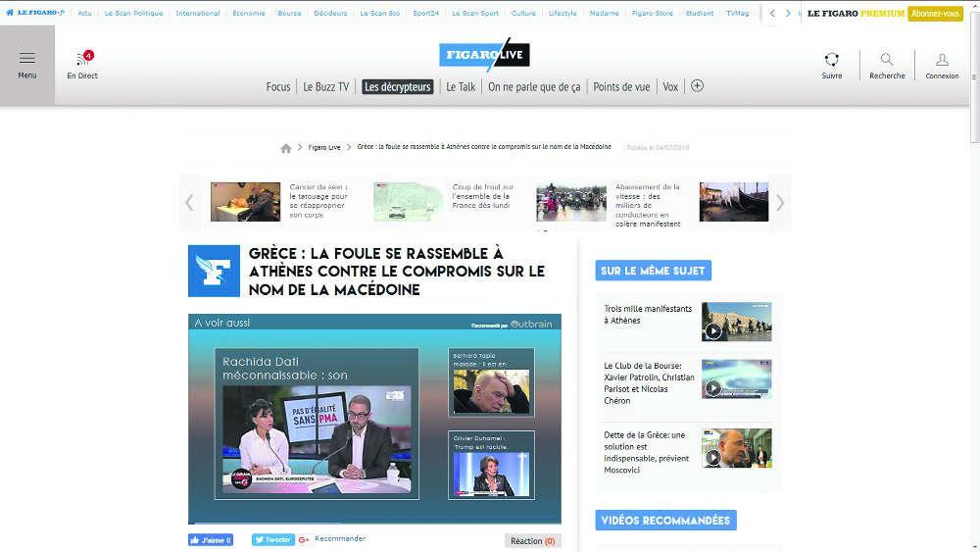Click the Abonnez-vous subscribe button

(x=935, y=14)
